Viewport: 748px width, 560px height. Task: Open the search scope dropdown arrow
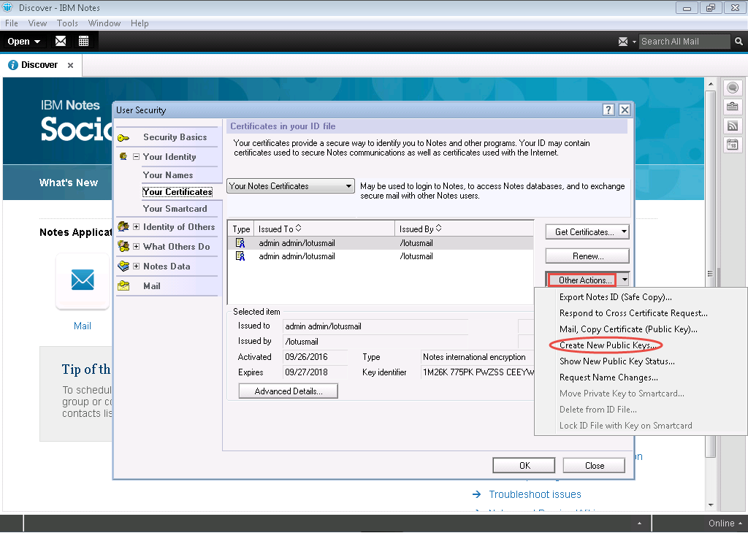pyautogui.click(x=634, y=42)
